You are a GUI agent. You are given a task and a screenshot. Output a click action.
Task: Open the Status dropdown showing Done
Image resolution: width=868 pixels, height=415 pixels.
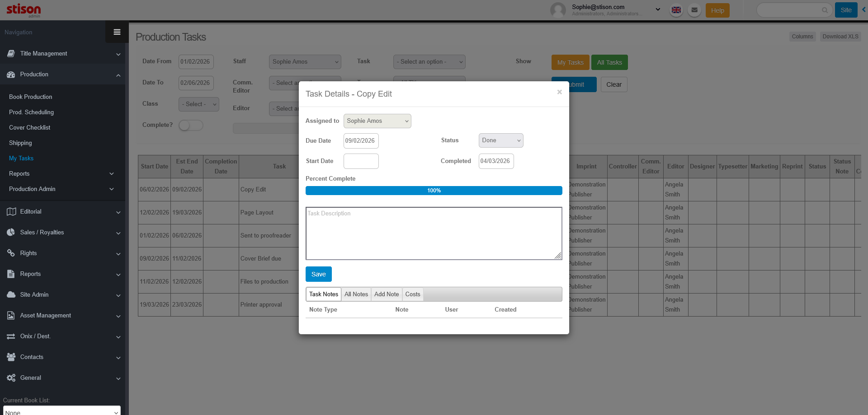[500, 140]
